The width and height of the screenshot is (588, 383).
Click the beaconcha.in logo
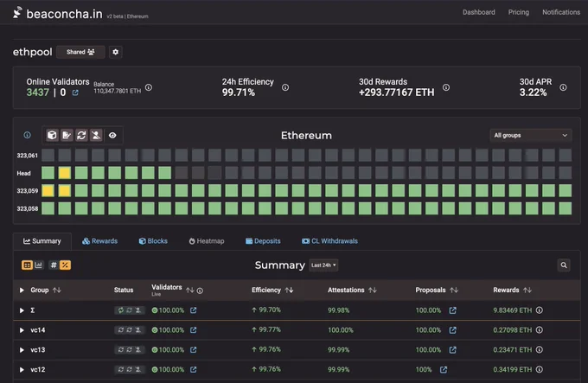(x=58, y=14)
